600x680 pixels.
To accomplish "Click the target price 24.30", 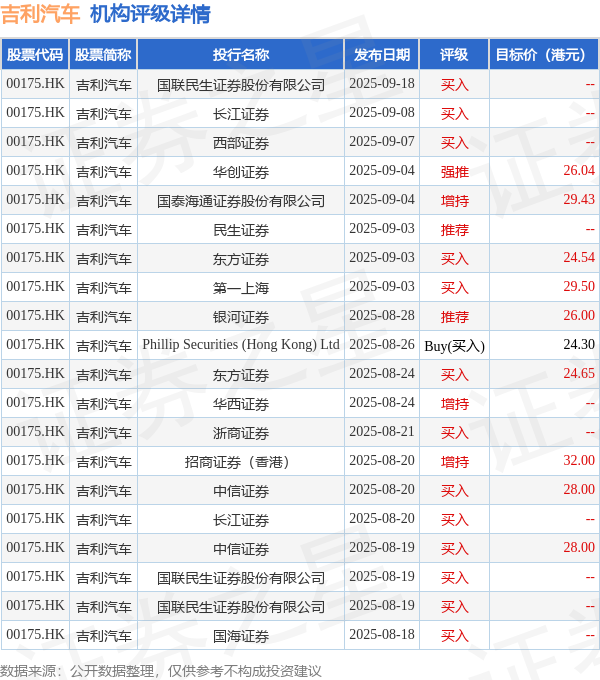I will 579,345.
